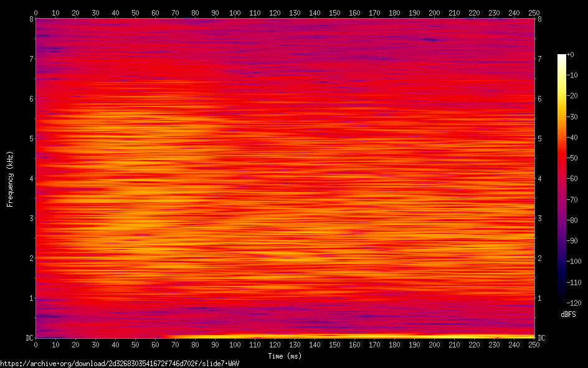588x368 pixels.
Task: Click the "Time (ms)" axis label
Action: pos(285,356)
